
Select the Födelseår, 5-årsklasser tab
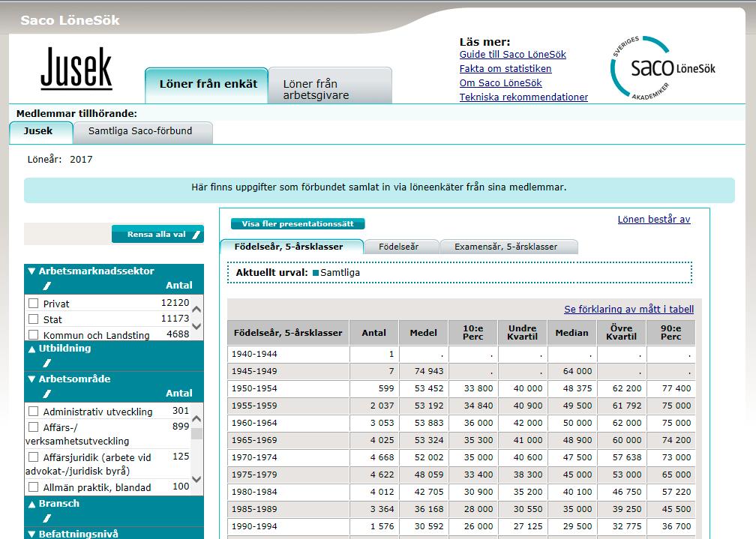point(292,247)
